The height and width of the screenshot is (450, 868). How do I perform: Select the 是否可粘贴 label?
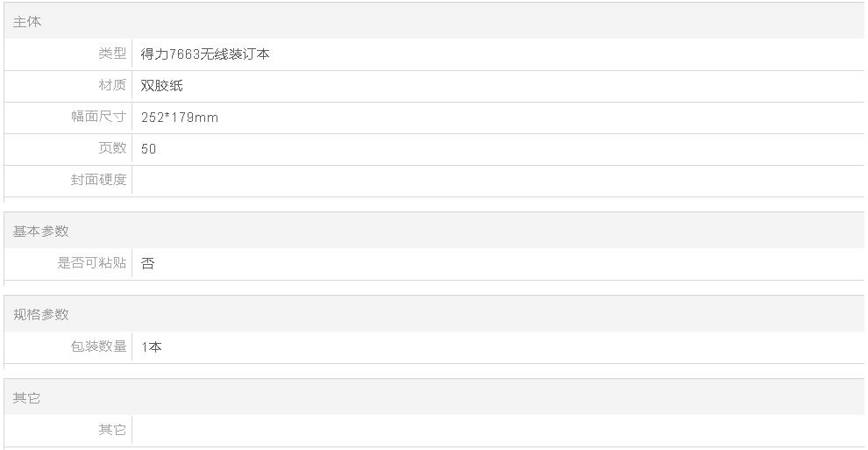[92, 263]
